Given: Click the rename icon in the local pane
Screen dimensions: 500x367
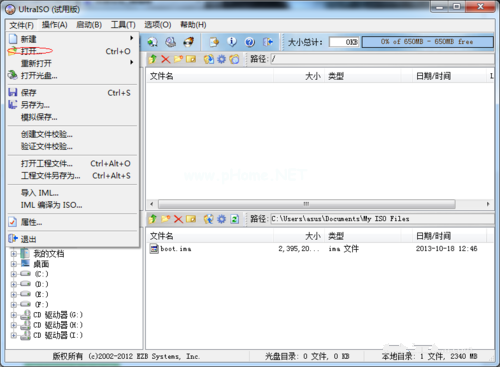Looking at the screenshot, I should (x=191, y=219).
